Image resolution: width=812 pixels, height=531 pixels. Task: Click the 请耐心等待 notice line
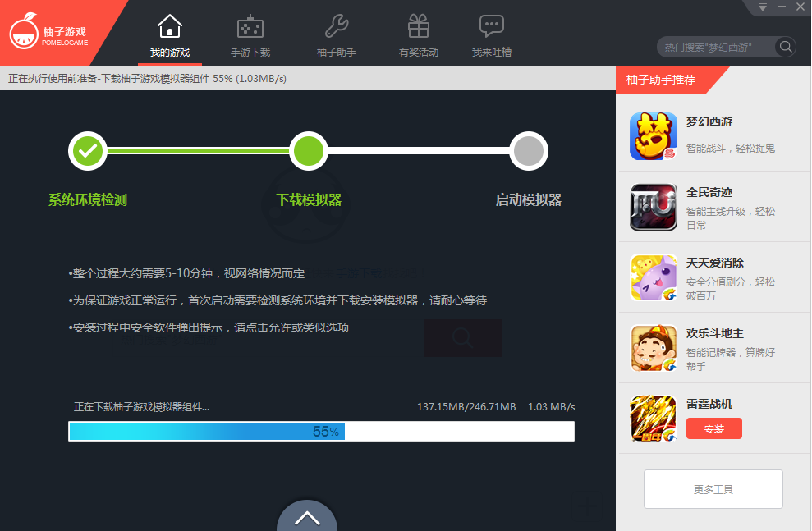click(278, 300)
